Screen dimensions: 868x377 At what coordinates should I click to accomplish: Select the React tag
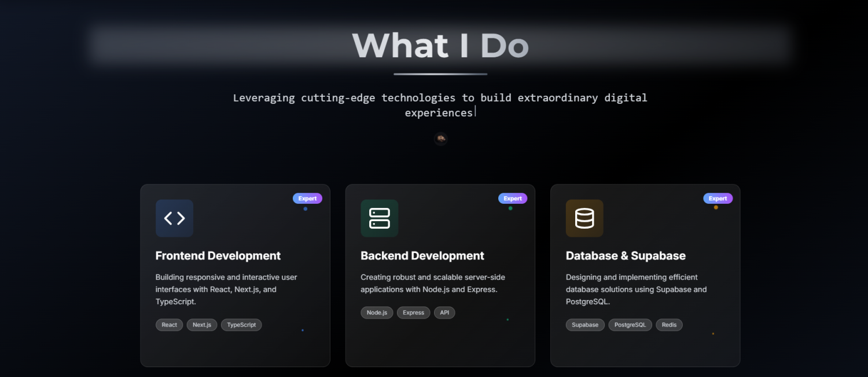pyautogui.click(x=170, y=325)
